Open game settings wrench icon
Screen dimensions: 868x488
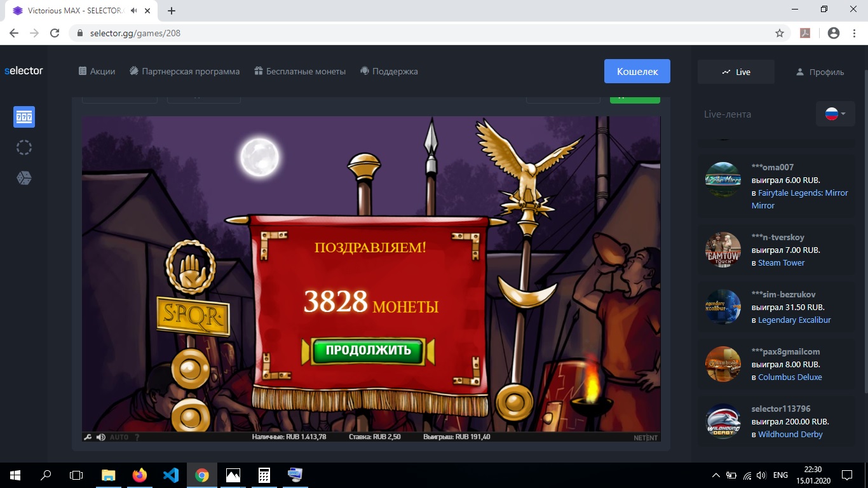pos(88,437)
